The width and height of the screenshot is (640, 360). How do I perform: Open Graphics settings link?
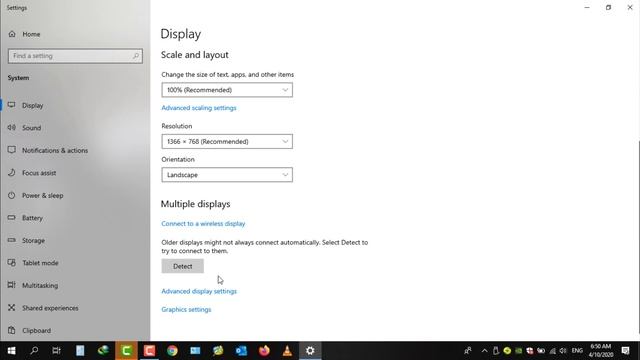tap(186, 309)
